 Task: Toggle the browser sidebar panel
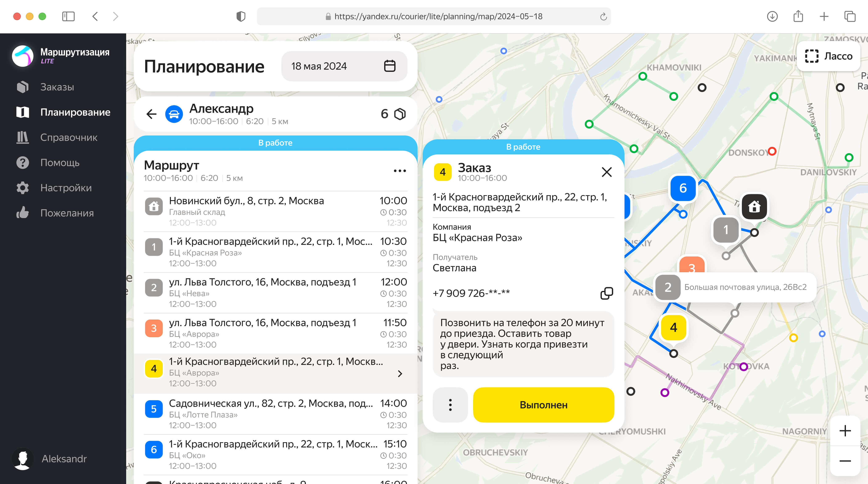pyautogui.click(x=68, y=17)
